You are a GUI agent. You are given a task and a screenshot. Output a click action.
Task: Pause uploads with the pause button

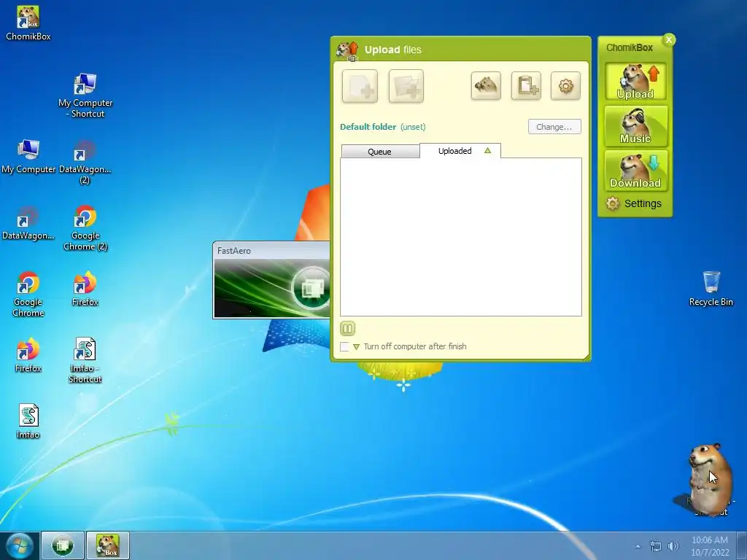pyautogui.click(x=347, y=328)
